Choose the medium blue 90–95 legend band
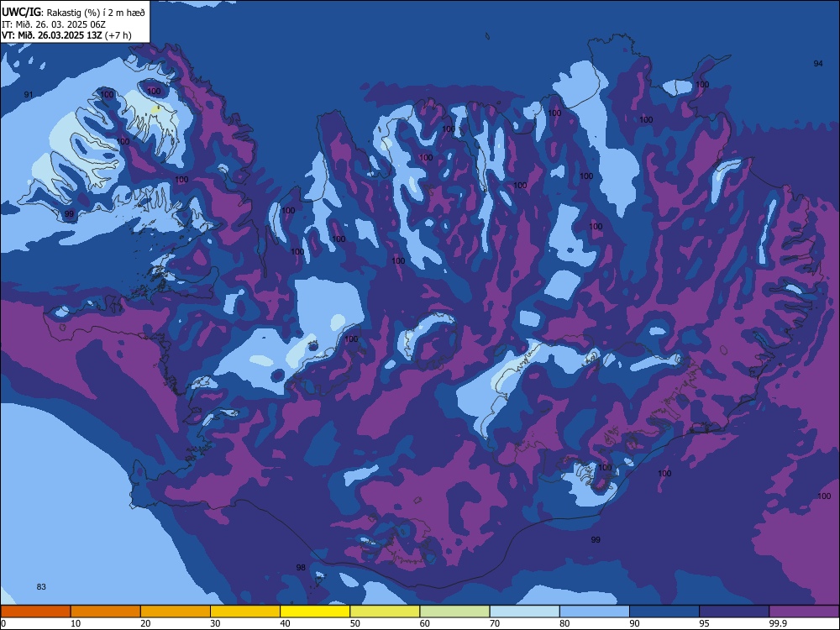The height and width of the screenshot is (630, 840). point(664,612)
